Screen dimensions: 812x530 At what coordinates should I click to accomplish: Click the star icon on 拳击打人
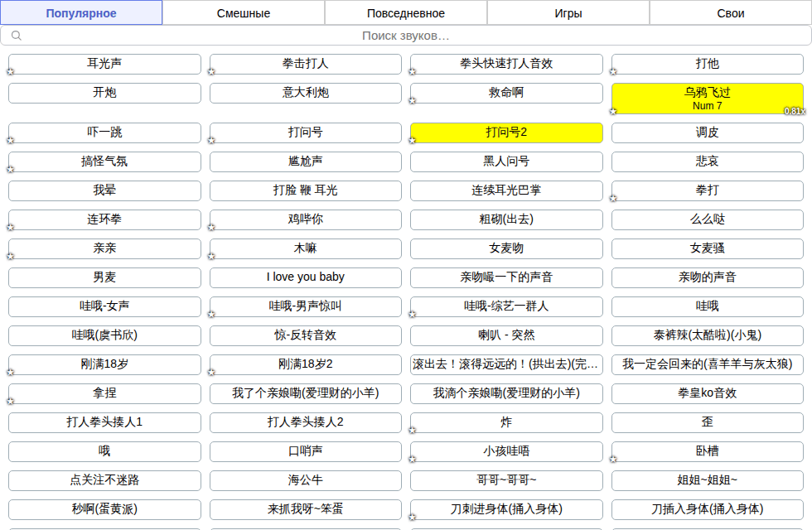[x=211, y=71]
